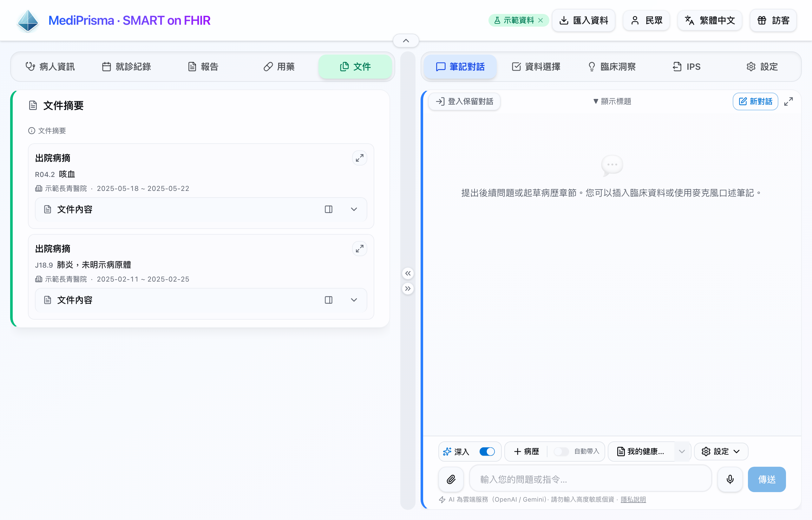Image resolution: width=812 pixels, height=520 pixels.
Task: Click the document icon in 肺炎 文件內容 row
Action: pos(48,300)
